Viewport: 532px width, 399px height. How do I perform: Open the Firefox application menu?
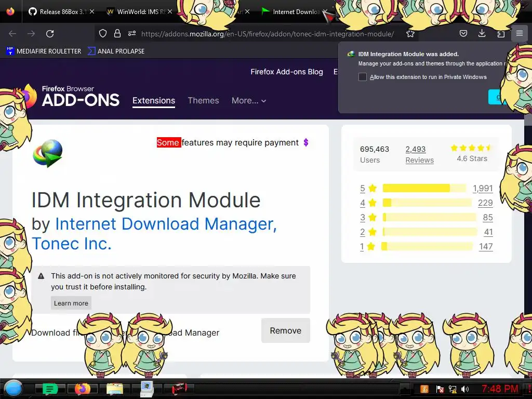coord(520,33)
